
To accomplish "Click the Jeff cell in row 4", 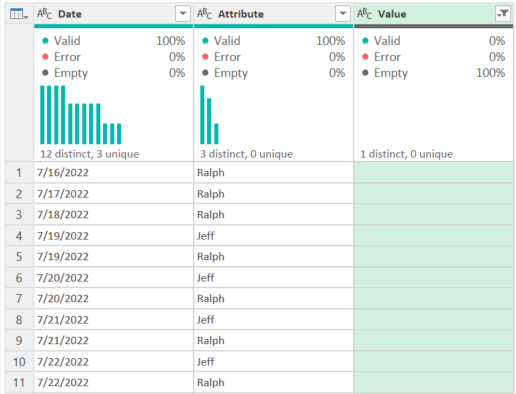I will [x=273, y=236].
